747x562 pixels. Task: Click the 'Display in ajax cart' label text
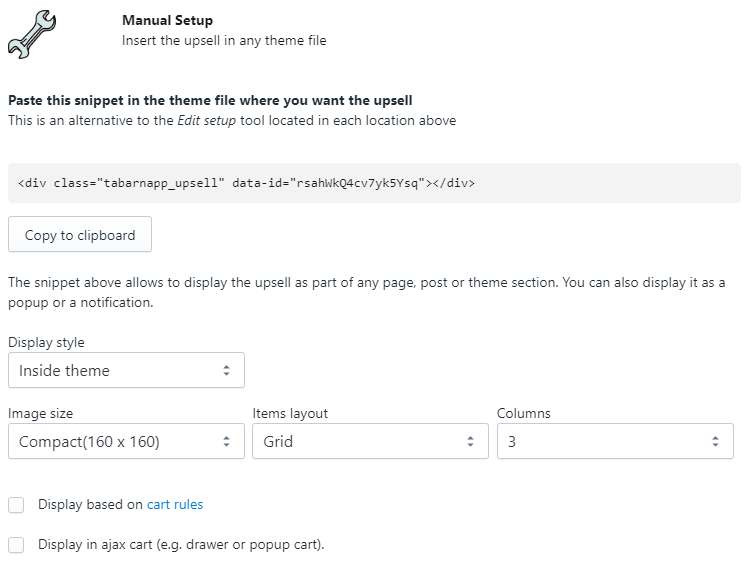(x=181, y=545)
